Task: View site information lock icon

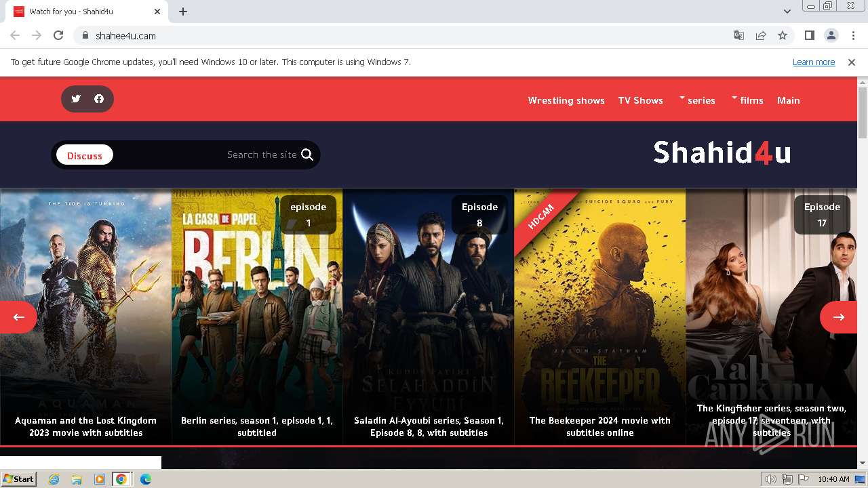Action: [85, 35]
